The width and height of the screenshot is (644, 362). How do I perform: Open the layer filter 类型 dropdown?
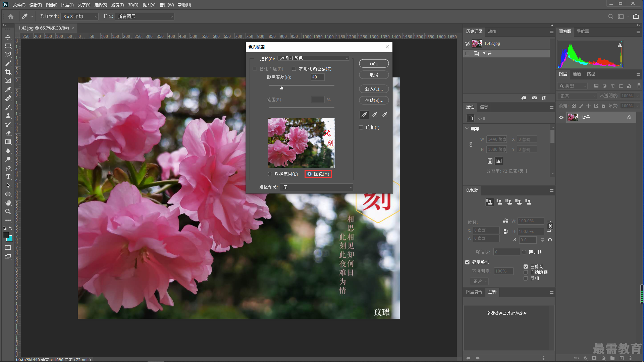coord(573,86)
